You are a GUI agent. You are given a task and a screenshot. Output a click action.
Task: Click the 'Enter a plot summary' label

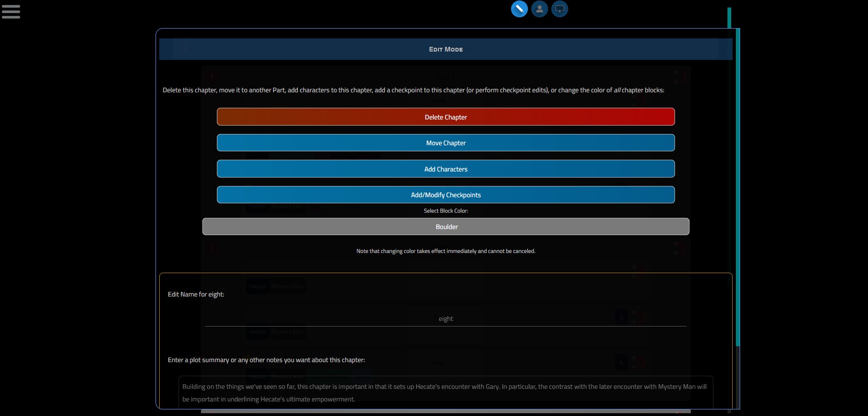(x=266, y=360)
